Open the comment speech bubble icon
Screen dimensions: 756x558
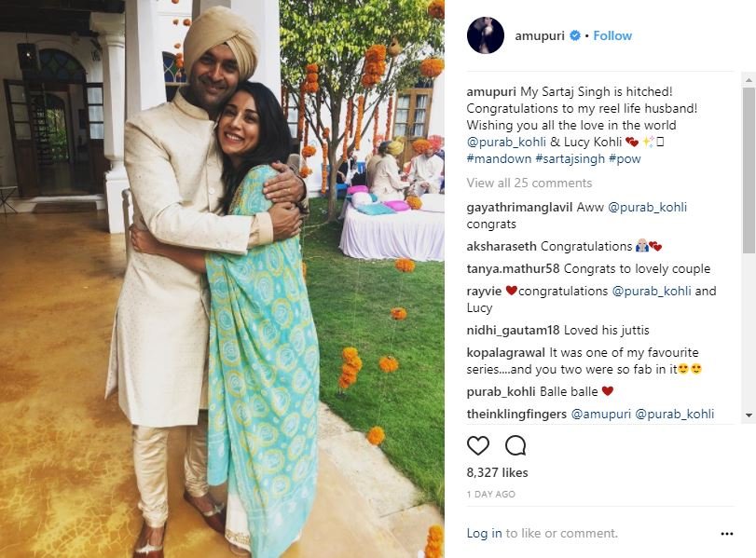coord(515,445)
